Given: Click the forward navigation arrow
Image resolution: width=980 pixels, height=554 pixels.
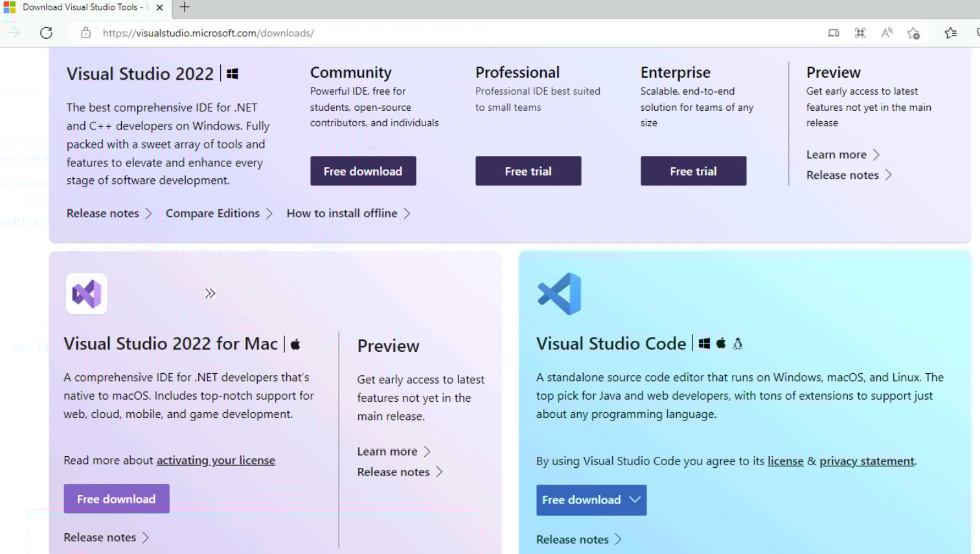Looking at the screenshot, I should point(14,33).
